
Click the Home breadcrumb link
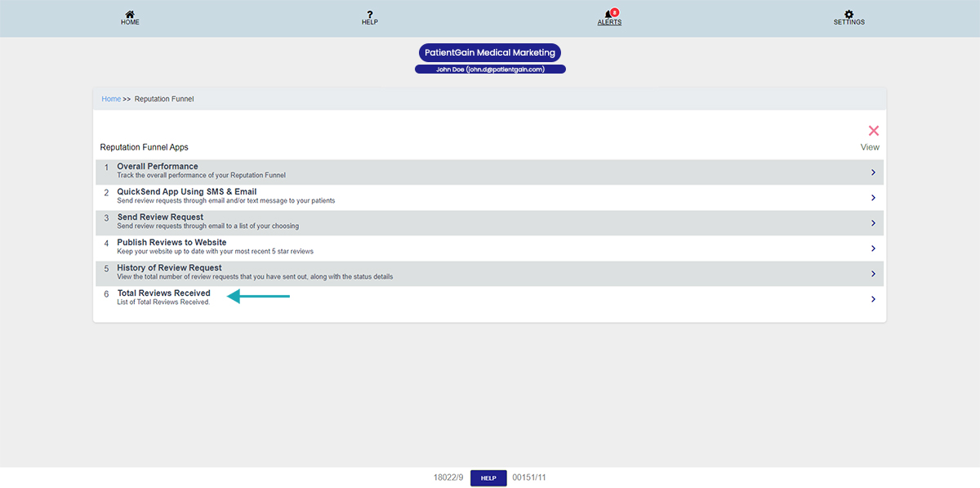[110, 98]
